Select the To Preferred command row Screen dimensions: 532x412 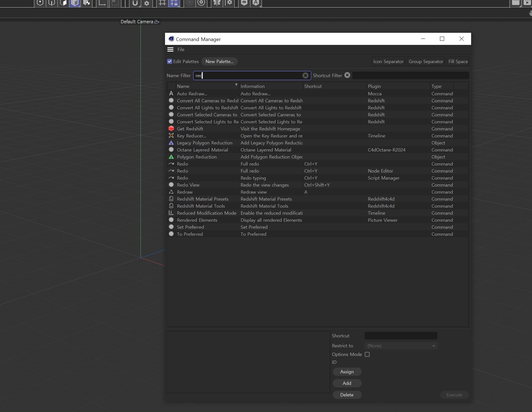tap(318, 234)
